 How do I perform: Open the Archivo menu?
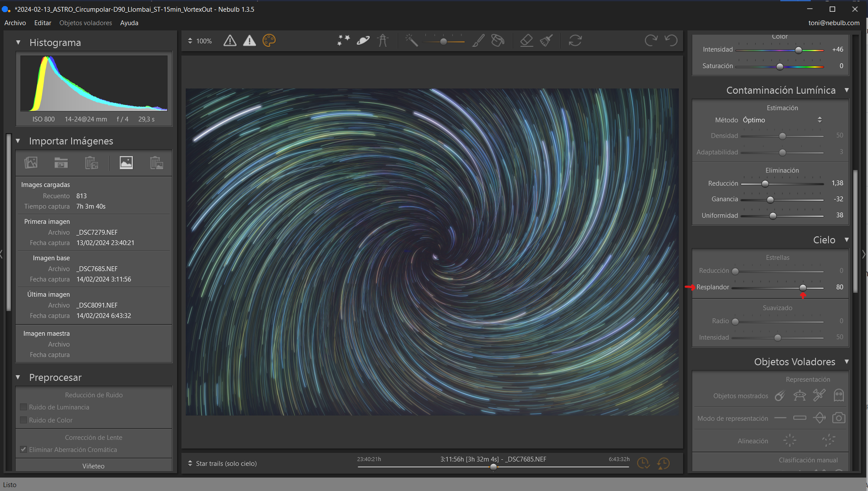(15, 23)
